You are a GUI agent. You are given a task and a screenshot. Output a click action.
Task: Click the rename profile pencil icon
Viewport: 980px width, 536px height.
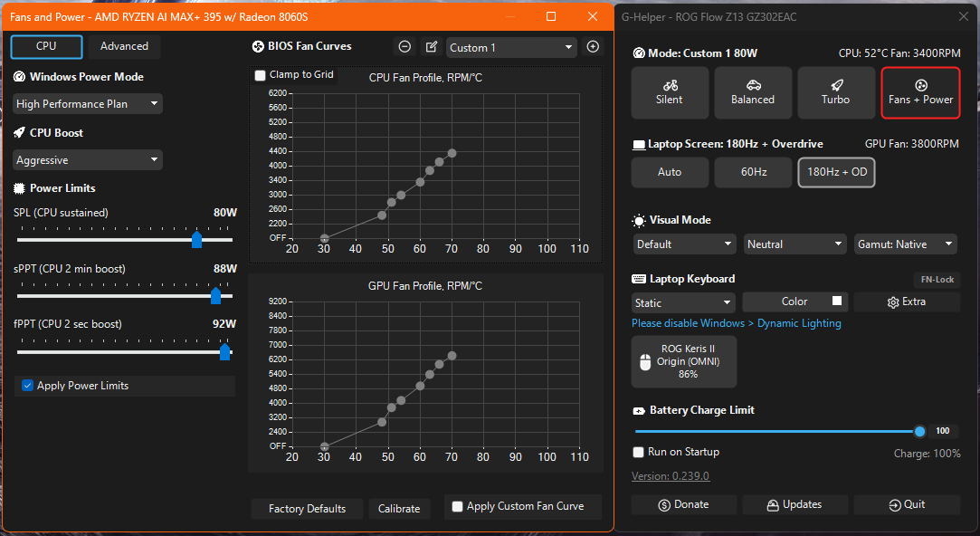tap(432, 47)
